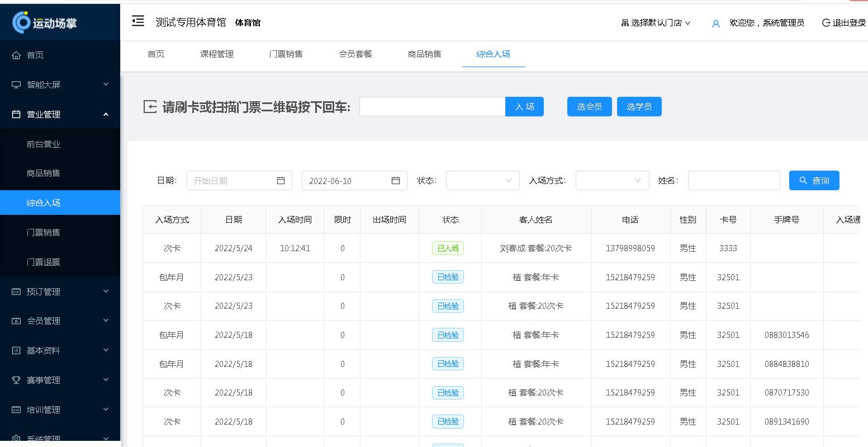
Task: Click the 选会员 button
Action: [589, 106]
